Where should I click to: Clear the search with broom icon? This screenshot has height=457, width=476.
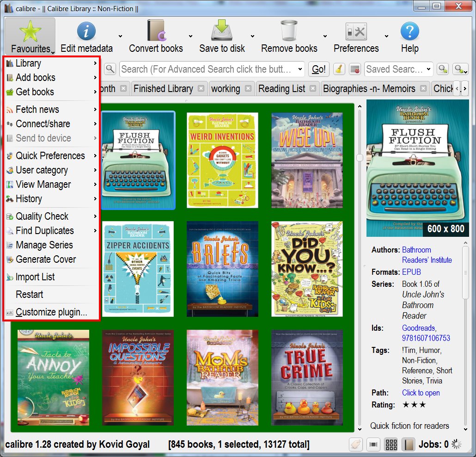[x=339, y=69]
